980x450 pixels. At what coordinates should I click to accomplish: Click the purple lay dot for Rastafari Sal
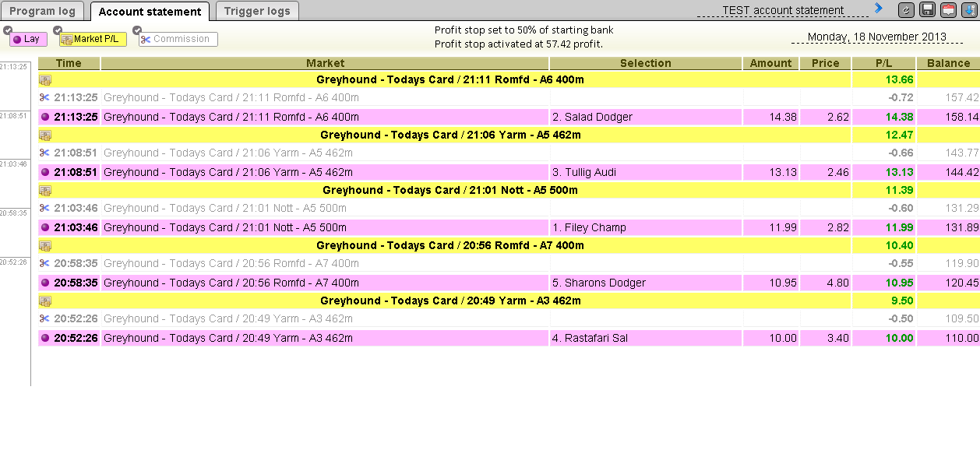coord(45,338)
